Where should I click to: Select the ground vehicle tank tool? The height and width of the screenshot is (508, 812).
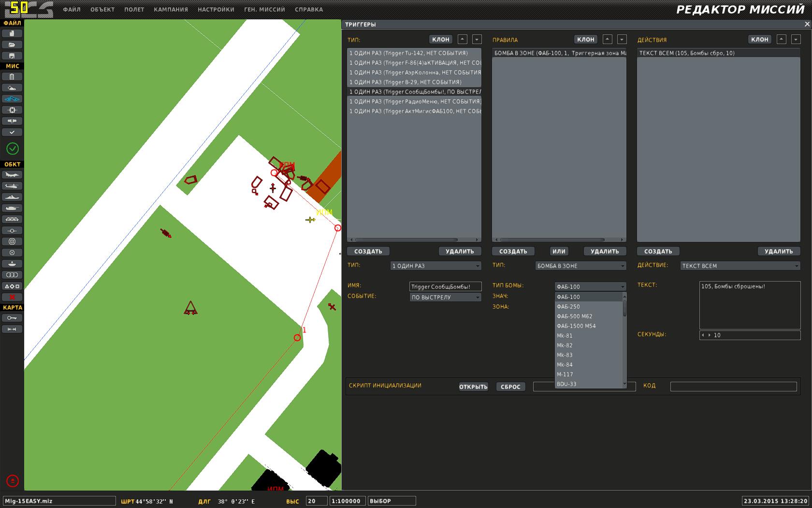pos(12,208)
